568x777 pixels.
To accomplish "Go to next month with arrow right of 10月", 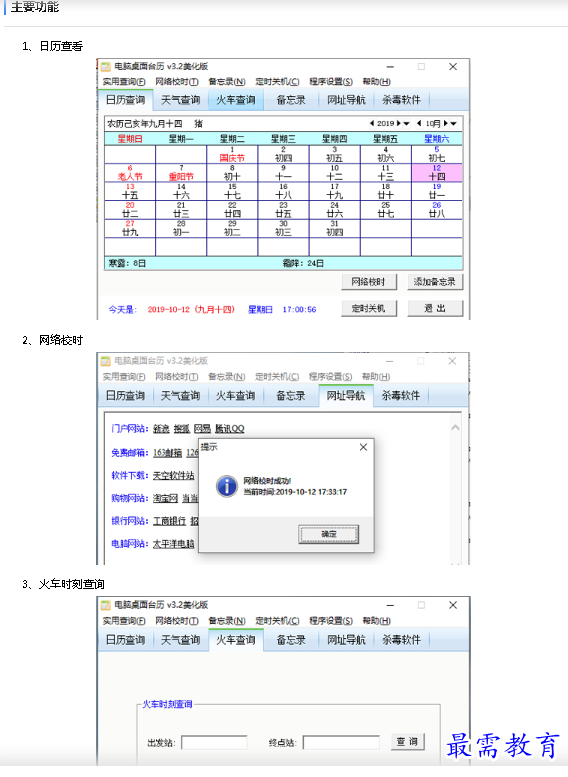I will click(446, 123).
